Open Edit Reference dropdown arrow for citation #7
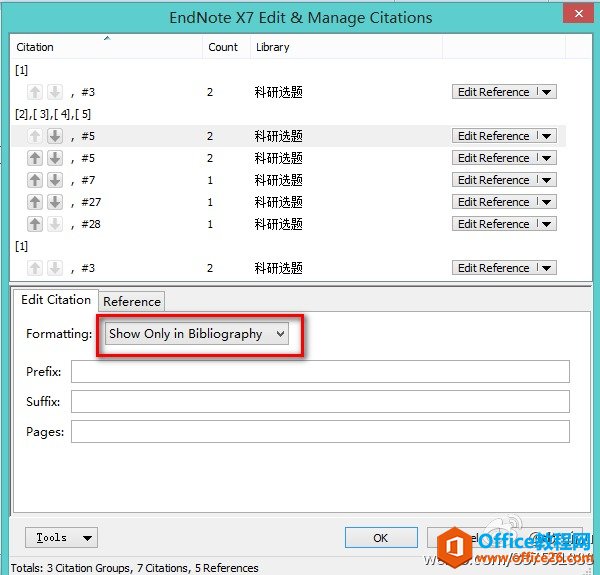Viewport: 600px width, 575px height. (x=546, y=180)
